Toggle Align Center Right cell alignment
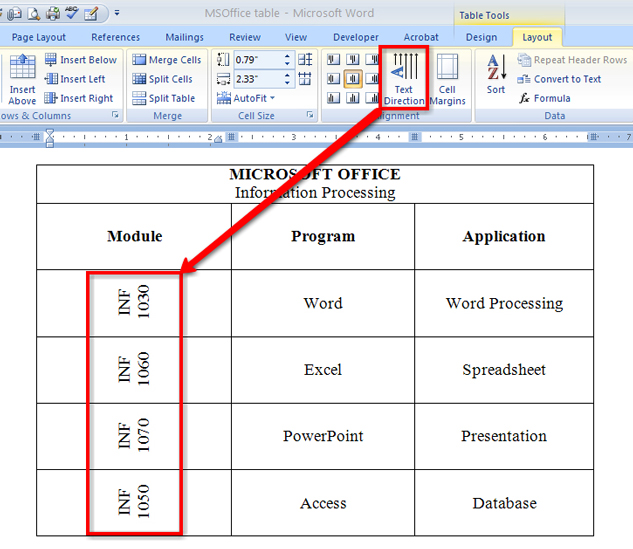The image size is (633, 549). (372, 79)
